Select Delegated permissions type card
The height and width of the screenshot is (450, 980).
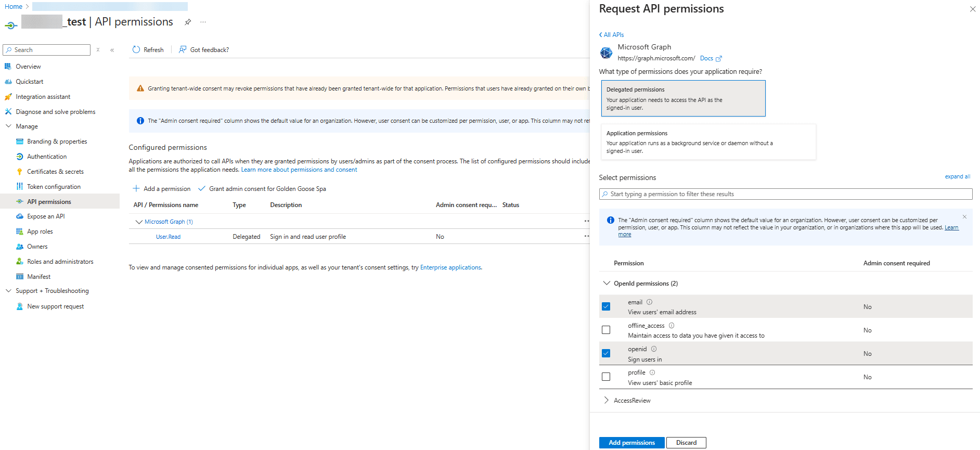tap(683, 98)
